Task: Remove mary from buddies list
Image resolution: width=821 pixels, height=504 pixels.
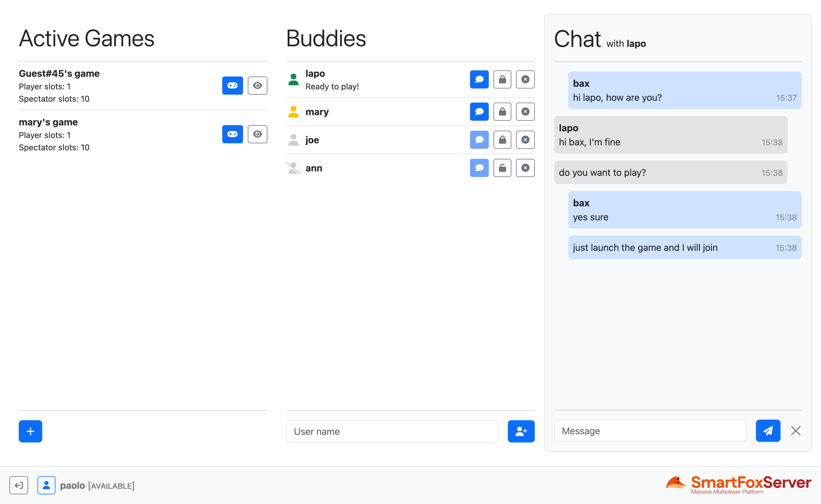Action: pyautogui.click(x=525, y=112)
